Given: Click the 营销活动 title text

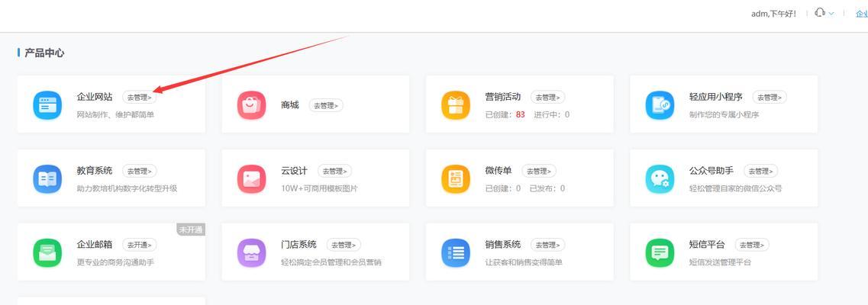Looking at the screenshot, I should coord(503,97).
